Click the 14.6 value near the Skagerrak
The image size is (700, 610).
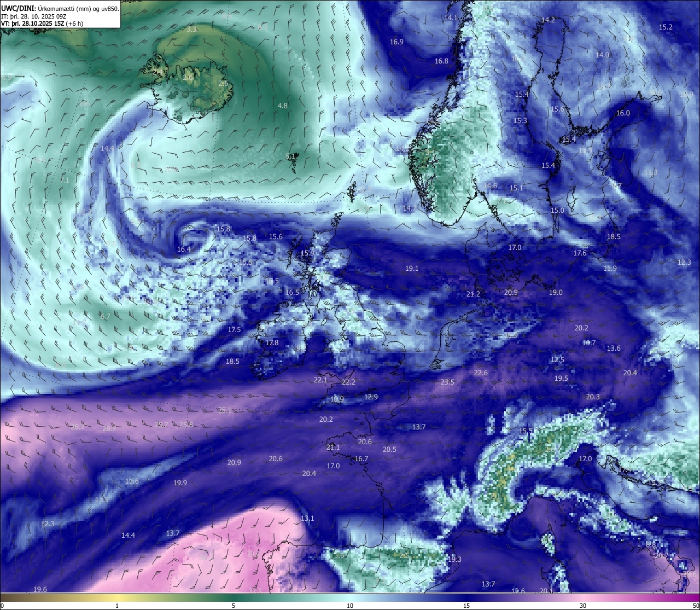pyautogui.click(x=490, y=186)
